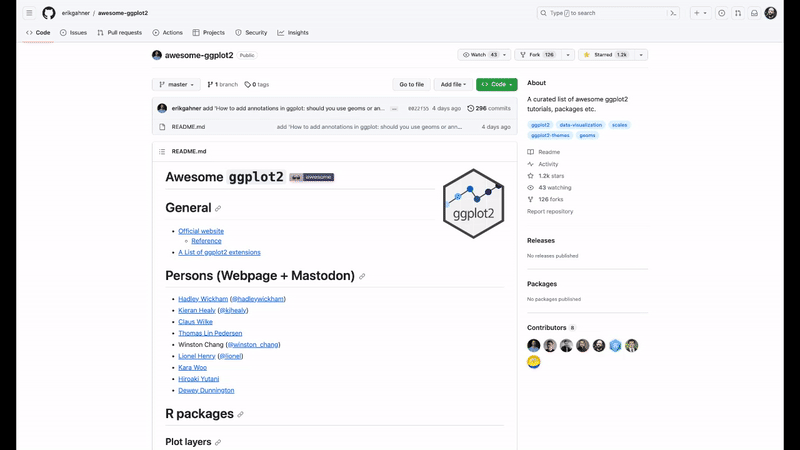Click the 43 watching link

(x=549, y=188)
